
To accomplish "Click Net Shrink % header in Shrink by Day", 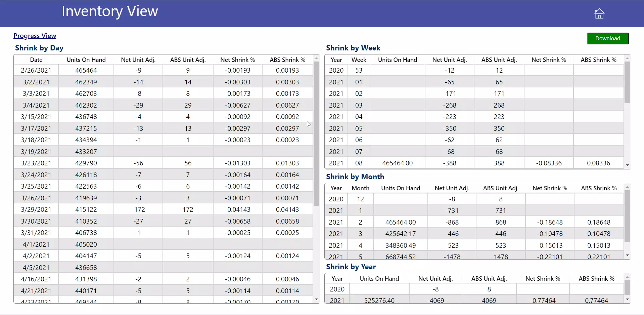I will click(x=238, y=60).
